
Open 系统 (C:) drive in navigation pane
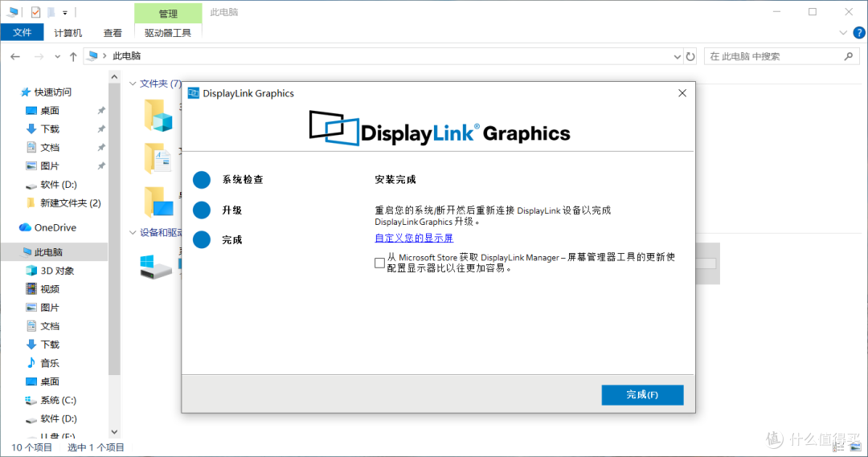(x=58, y=400)
